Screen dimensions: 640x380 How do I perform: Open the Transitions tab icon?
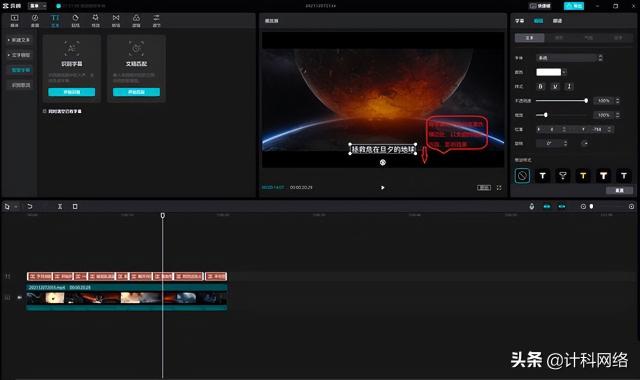(116, 20)
